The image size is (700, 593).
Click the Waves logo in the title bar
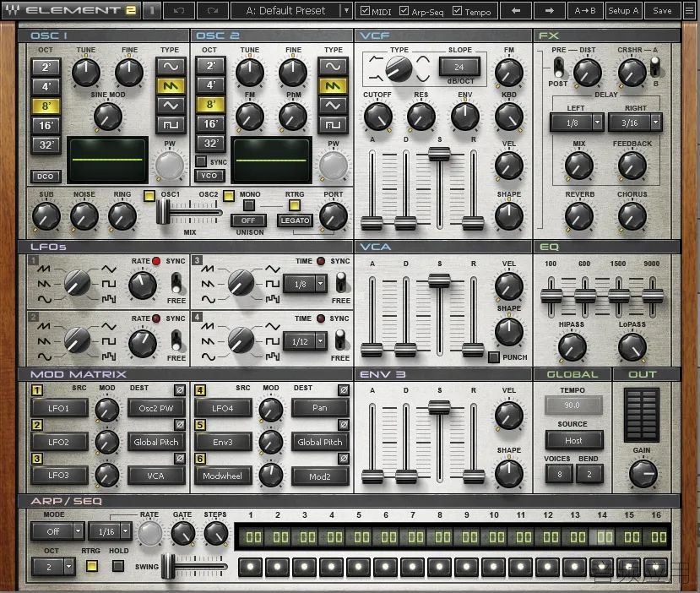click(x=13, y=10)
